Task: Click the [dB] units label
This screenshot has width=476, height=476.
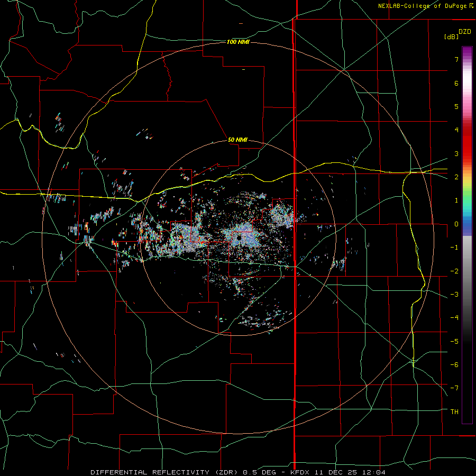Action: coord(451,36)
